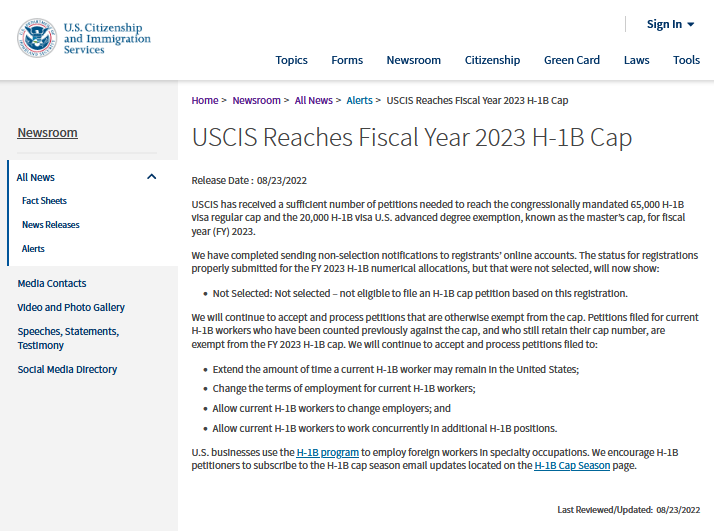Click the Alerts breadcrumb link

point(359,101)
